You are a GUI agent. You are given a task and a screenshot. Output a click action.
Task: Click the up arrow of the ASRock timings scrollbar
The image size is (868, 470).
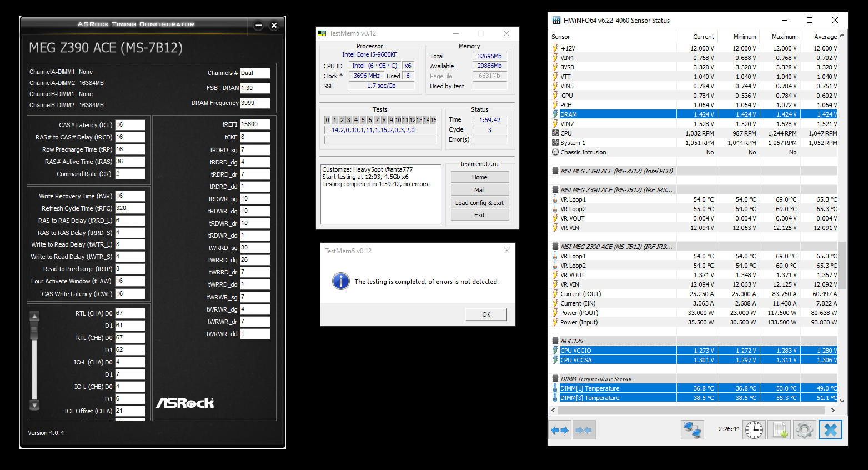[x=34, y=317]
